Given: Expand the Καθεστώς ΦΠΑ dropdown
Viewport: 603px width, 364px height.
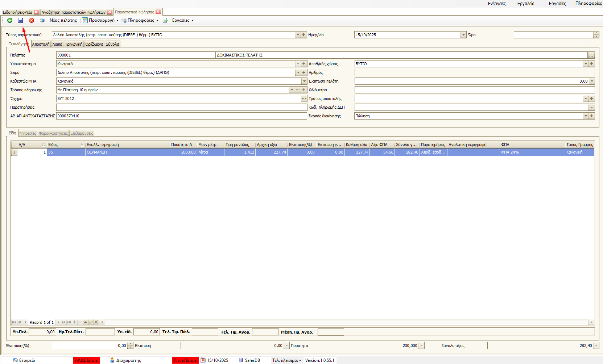Looking at the screenshot, I should (x=304, y=81).
